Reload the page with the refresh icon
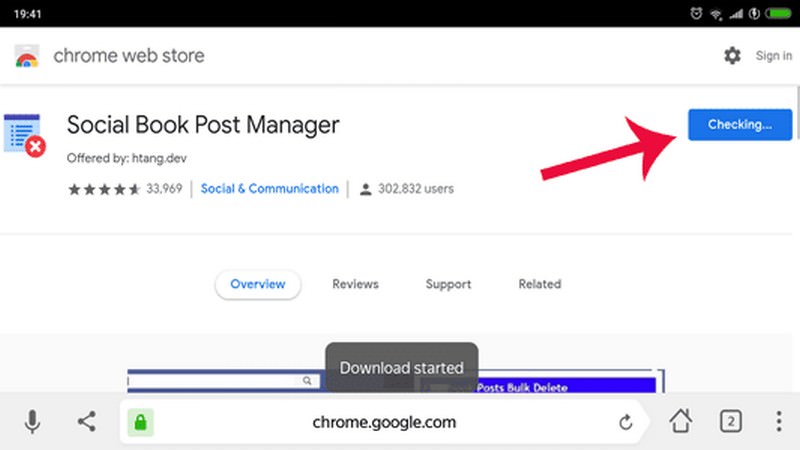Image resolution: width=800 pixels, height=450 pixels. [626, 422]
